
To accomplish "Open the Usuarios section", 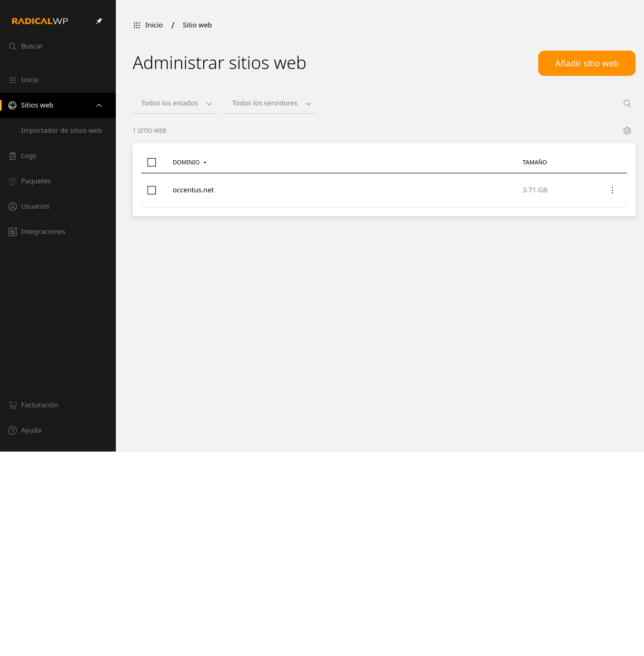I will (x=35, y=206).
